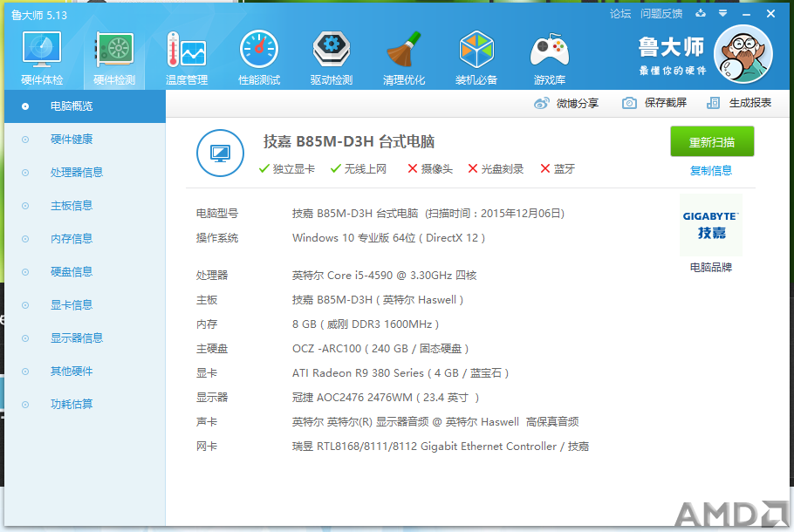Close the 鲁大师 window
This screenshot has height=532, width=794.
coord(770,14)
